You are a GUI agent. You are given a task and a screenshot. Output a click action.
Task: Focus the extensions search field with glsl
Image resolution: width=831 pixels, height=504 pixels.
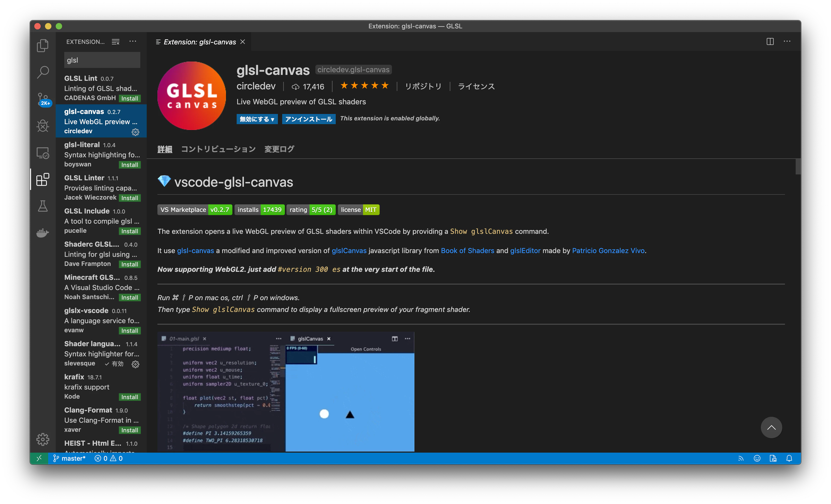pyautogui.click(x=102, y=60)
